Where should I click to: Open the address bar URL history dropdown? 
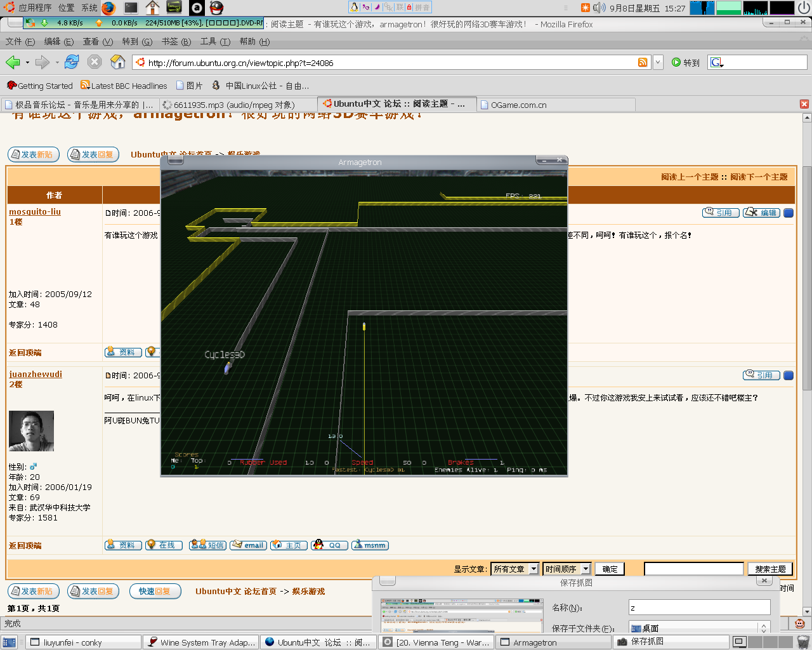658,62
